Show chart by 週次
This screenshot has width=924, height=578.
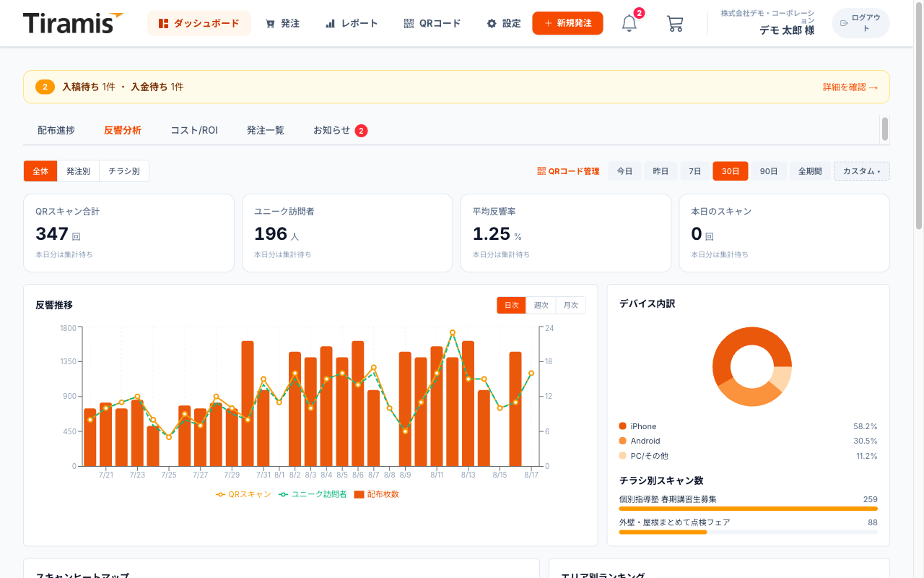click(541, 305)
